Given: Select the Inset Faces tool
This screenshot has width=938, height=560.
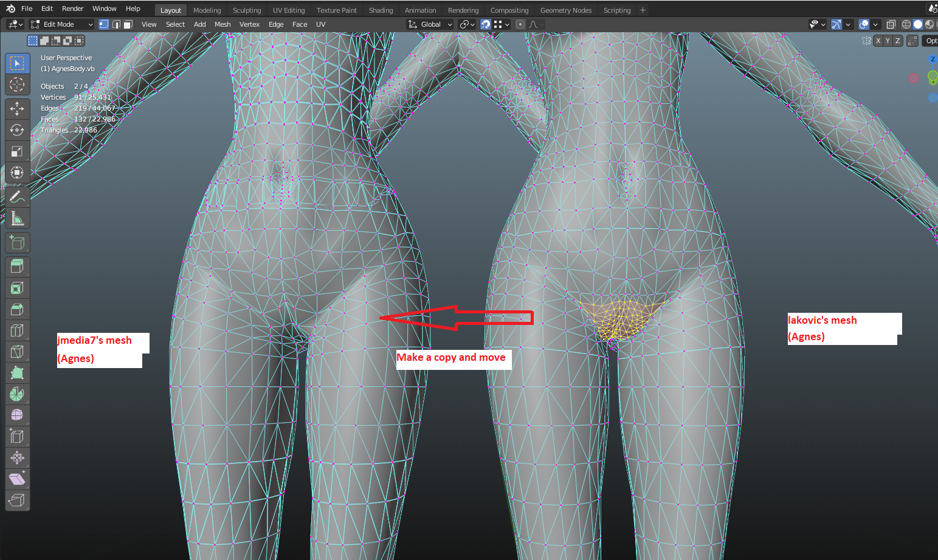Looking at the screenshot, I should [17, 288].
